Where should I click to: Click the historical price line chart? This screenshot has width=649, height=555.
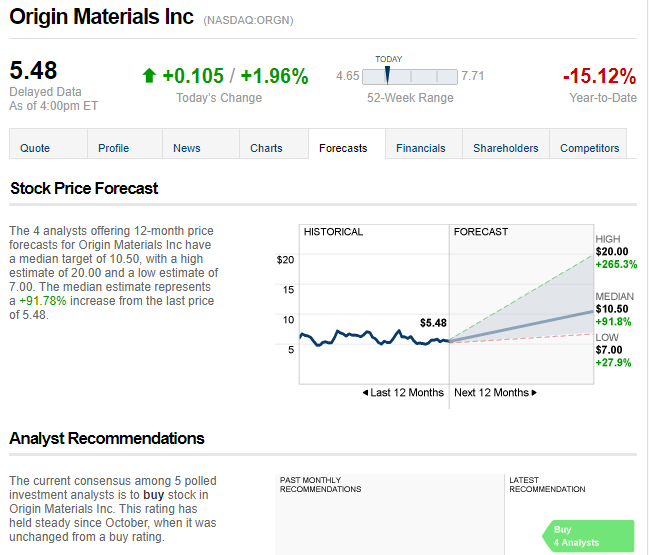(x=374, y=337)
